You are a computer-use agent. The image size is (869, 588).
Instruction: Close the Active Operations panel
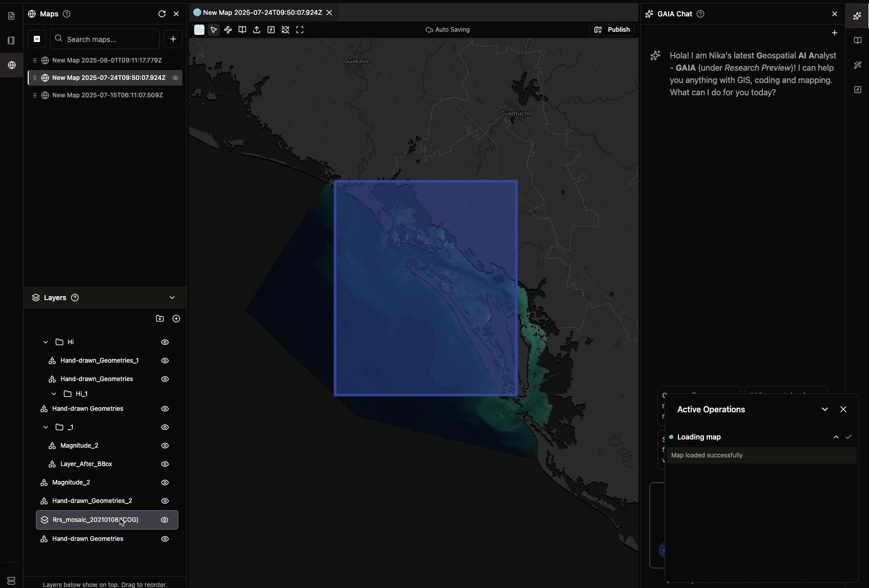point(843,409)
